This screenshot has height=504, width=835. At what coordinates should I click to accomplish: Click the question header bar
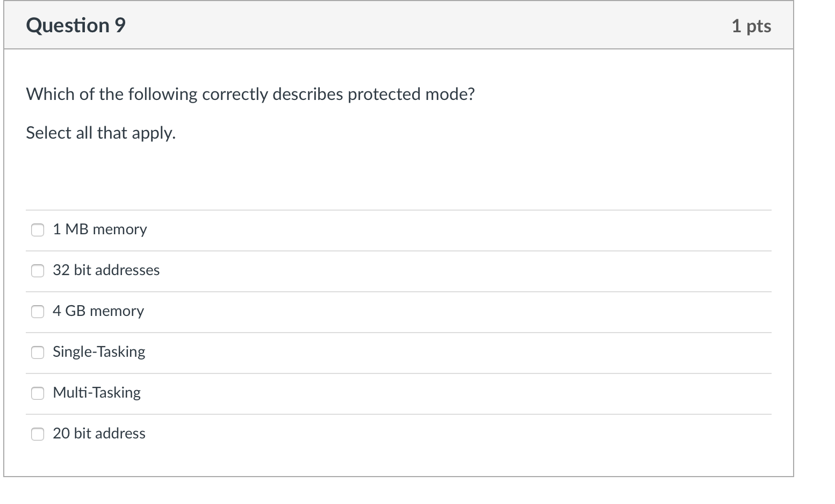pos(398,25)
